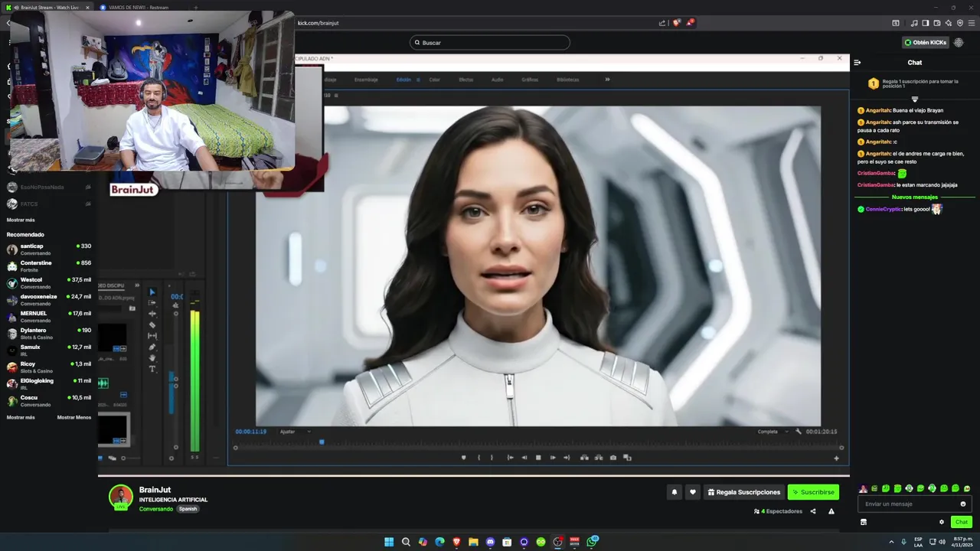Viewport: 980px width, 551px height.
Task: Open the MERNUEL recommended channel
Action: pos(49,317)
